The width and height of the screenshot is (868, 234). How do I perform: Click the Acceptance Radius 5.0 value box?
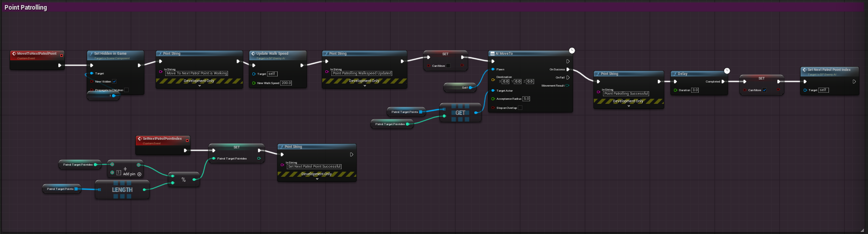pos(526,99)
